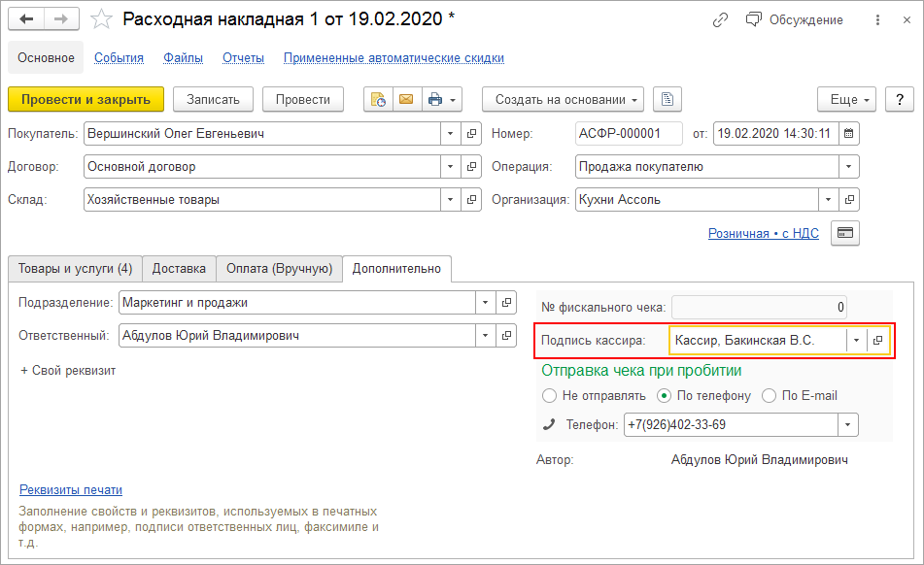Expand the Покупатель dropdown list
This screenshot has height=565, width=924.
[450, 134]
